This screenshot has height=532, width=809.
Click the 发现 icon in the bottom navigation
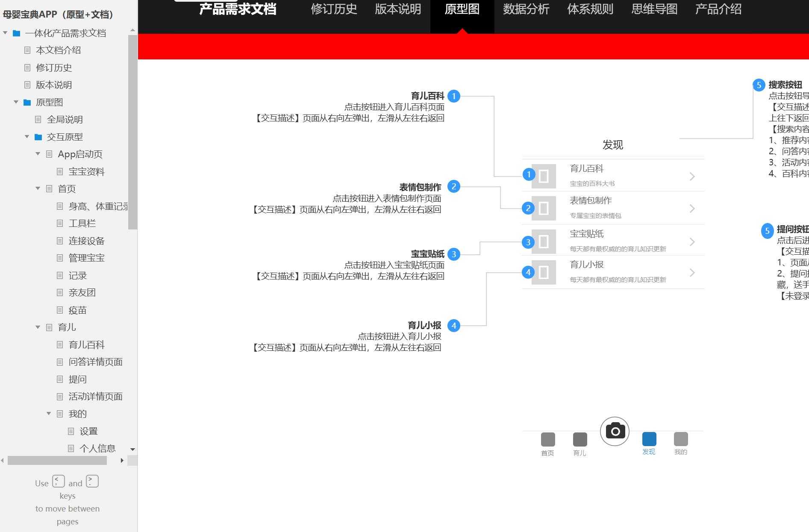tap(649, 438)
